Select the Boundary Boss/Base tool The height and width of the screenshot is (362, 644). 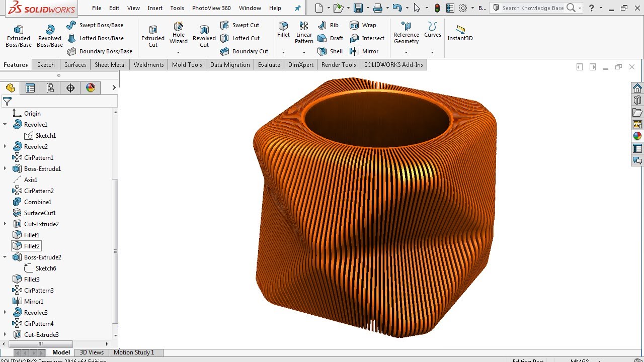pos(100,51)
